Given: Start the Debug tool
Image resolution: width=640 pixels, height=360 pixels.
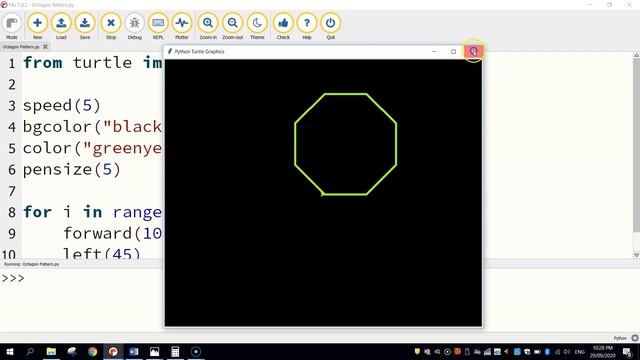Looking at the screenshot, I should click(x=134, y=26).
